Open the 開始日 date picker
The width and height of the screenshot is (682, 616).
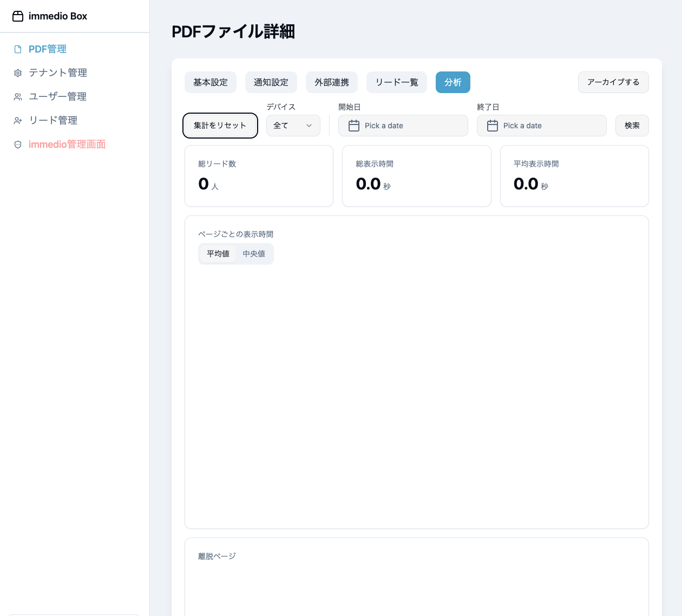(403, 126)
